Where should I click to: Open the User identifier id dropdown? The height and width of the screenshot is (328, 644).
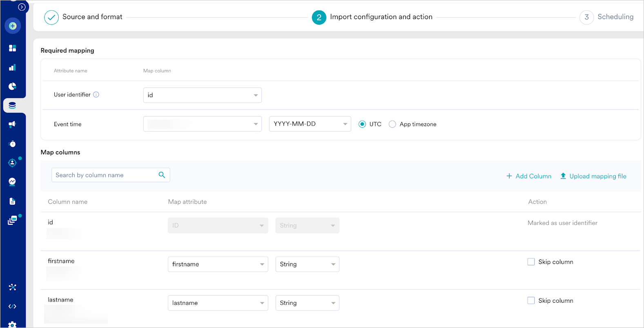(x=203, y=95)
